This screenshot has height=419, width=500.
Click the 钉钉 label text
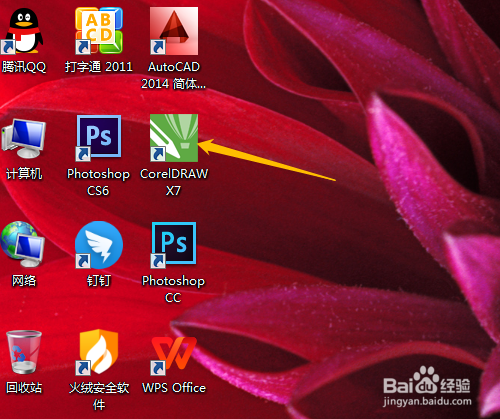tap(99, 281)
